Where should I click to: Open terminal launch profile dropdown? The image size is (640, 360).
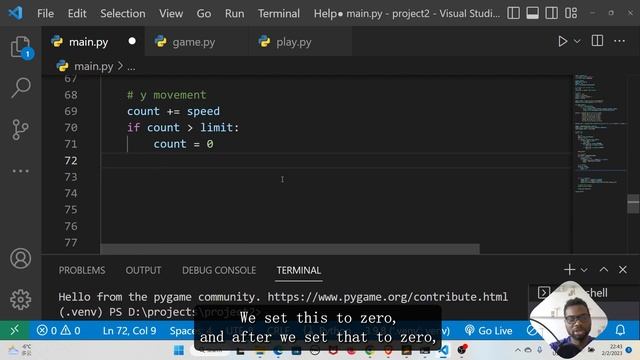584,270
